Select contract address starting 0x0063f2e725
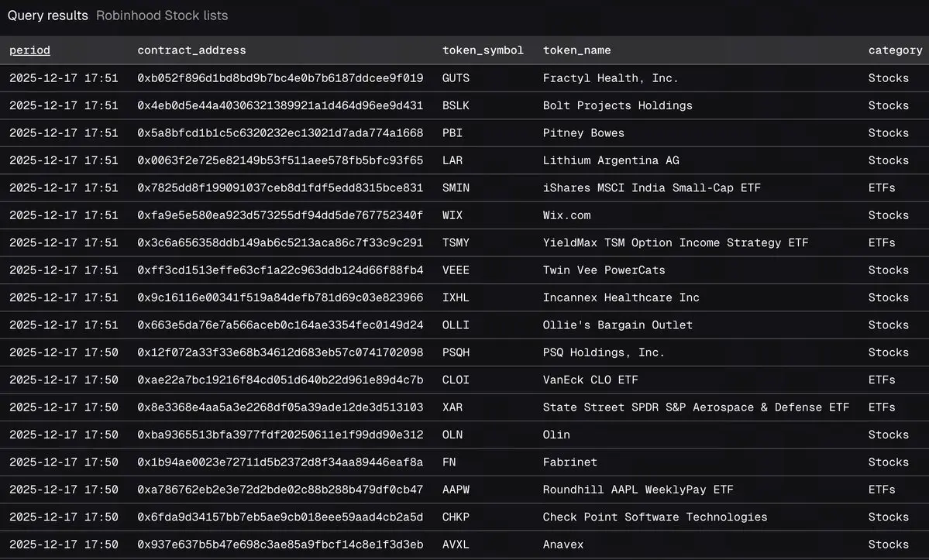The height and width of the screenshot is (560, 929). point(280,160)
